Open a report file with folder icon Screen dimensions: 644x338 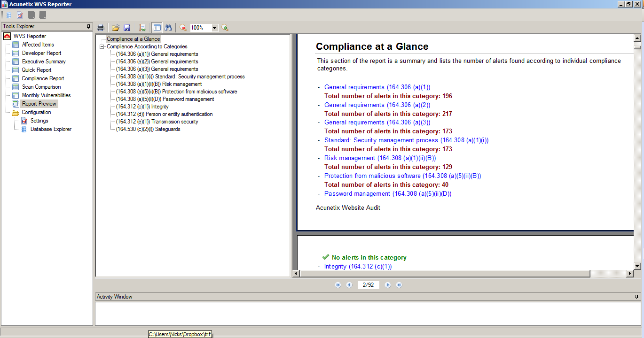pos(116,28)
